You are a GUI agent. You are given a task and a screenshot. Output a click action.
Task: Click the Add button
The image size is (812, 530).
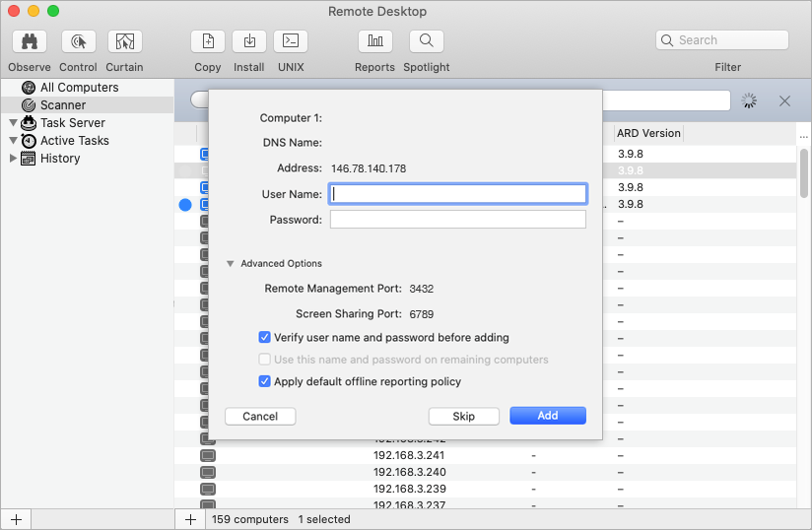(548, 416)
